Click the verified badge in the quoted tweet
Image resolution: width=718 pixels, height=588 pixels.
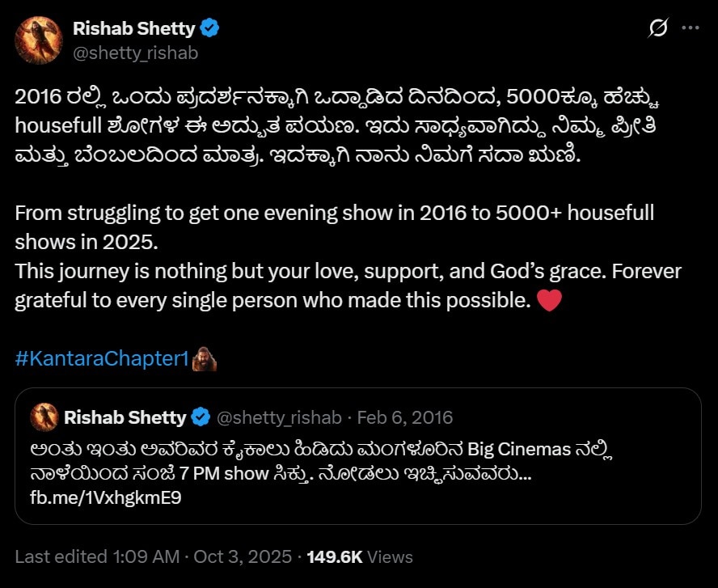200,417
